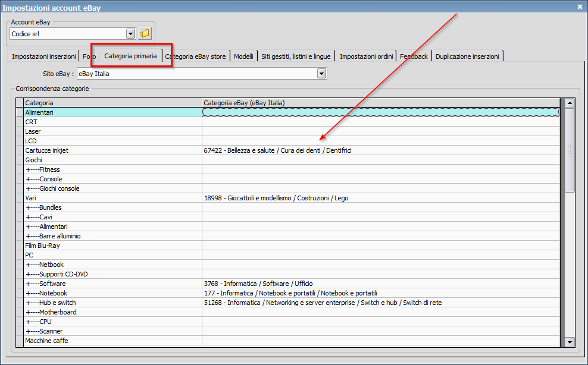
Task: Select the Macchine caffe category row
Action: tap(113, 341)
